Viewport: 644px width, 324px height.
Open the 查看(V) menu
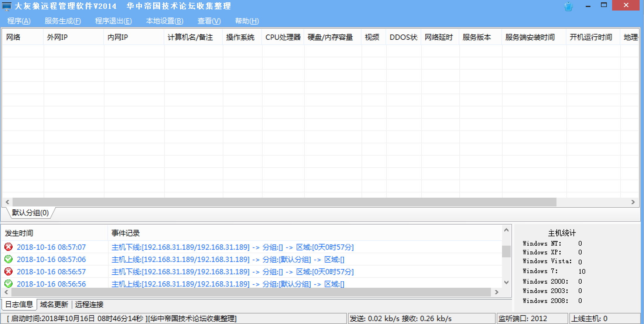(209, 21)
